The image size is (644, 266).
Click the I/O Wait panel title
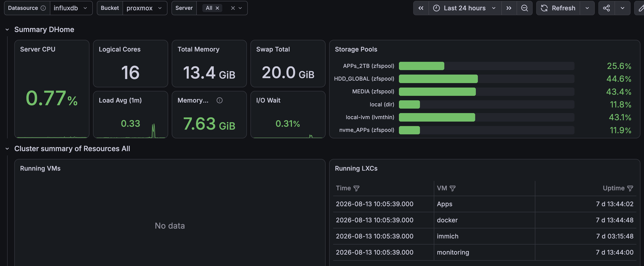[x=268, y=100]
